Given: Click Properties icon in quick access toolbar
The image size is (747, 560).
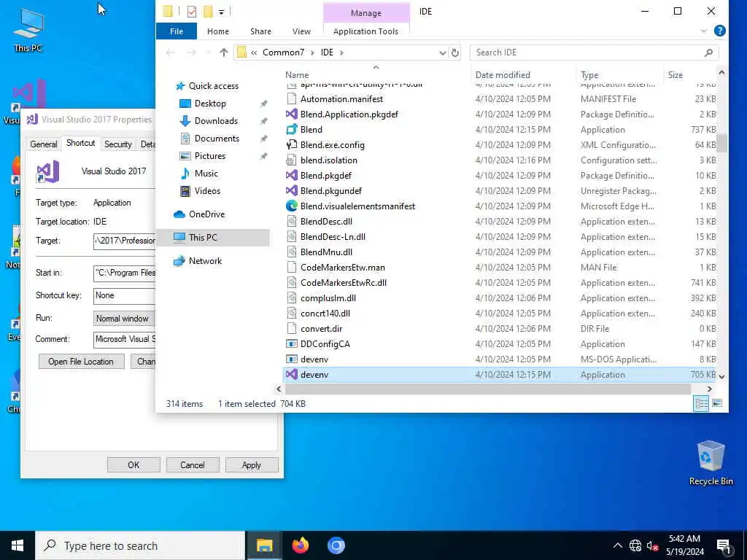Looking at the screenshot, I should pyautogui.click(x=192, y=12).
